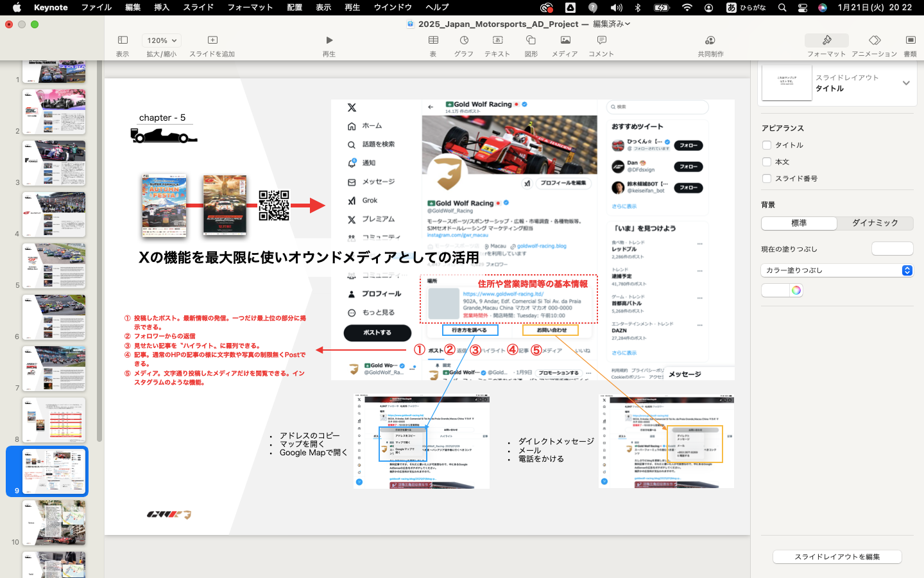The height and width of the screenshot is (578, 924).
Task: Open the 再生 menu in the menu bar
Action: click(352, 8)
